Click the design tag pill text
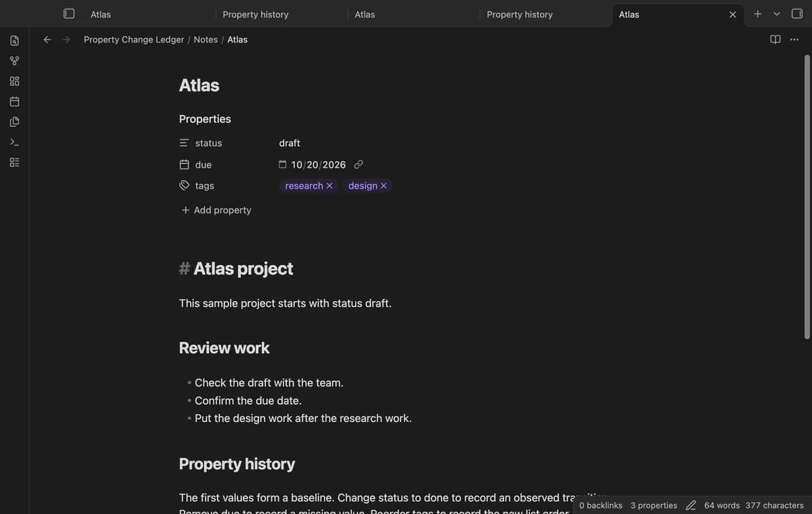Screen dimensions: 812x514 tap(363, 186)
